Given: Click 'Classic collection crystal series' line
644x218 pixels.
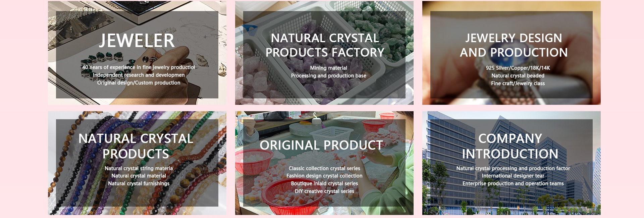Looking at the screenshot, I should [324, 168].
